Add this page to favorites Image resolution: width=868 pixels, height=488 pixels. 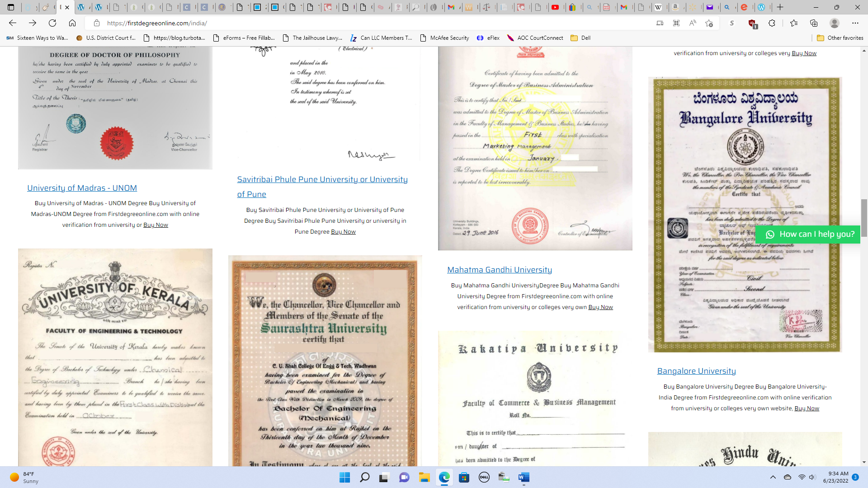709,23
